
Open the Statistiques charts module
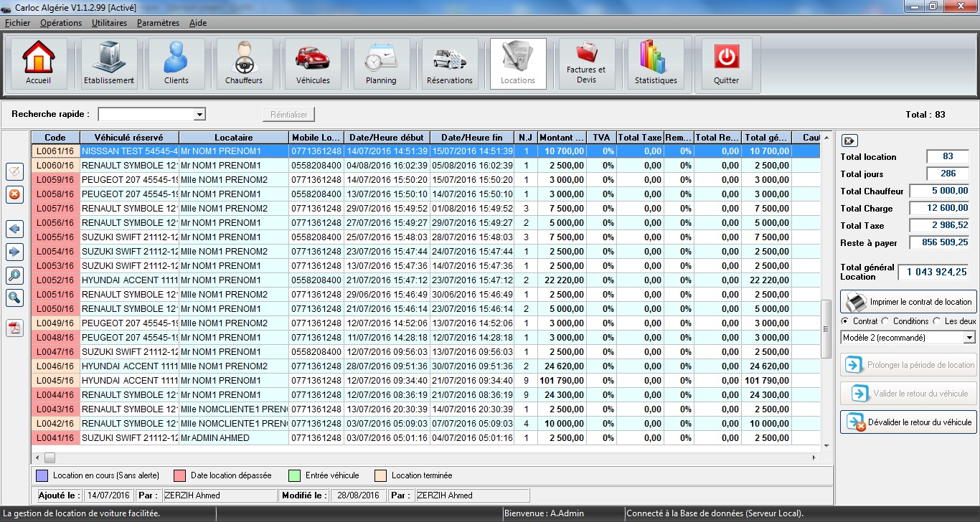(656, 64)
